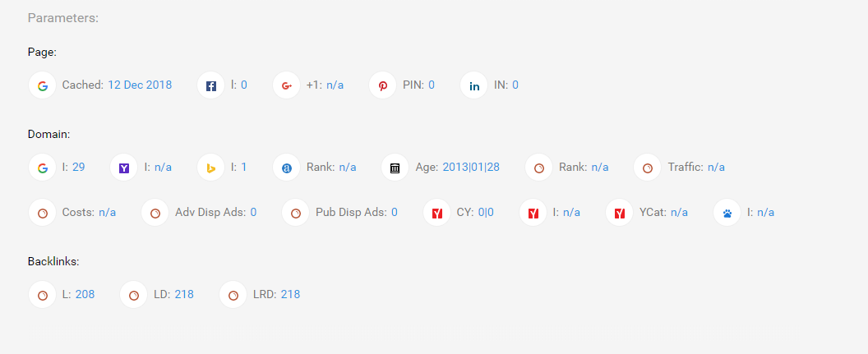Open the Facebook I value 0 link
The height and width of the screenshot is (354, 868).
[x=244, y=85]
